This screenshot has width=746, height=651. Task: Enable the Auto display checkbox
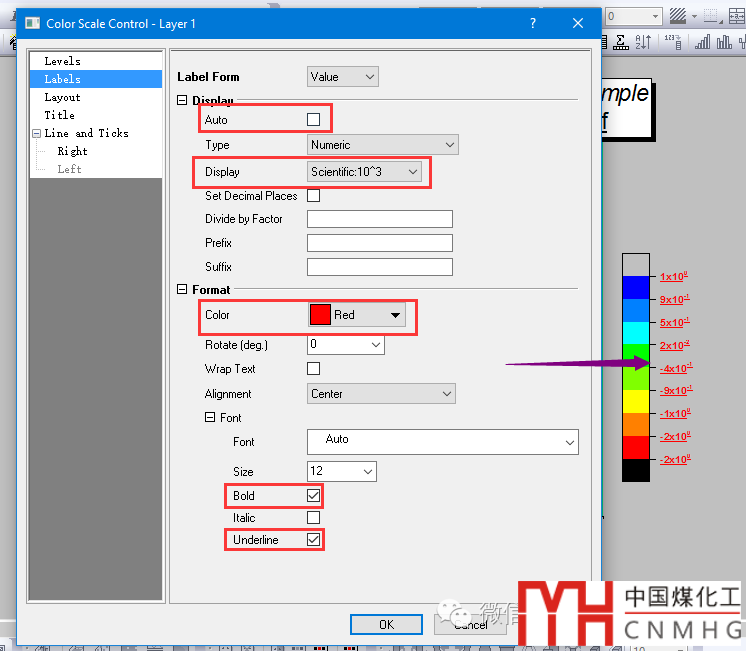(314, 120)
